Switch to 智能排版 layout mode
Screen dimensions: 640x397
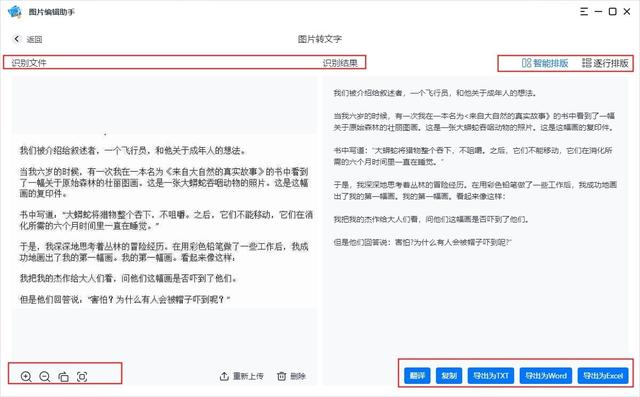545,63
